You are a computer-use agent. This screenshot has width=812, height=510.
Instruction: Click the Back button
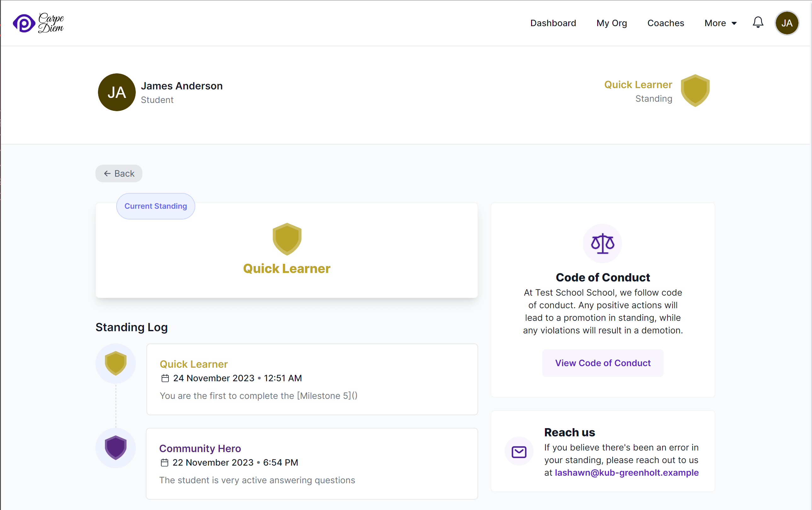[118, 173]
